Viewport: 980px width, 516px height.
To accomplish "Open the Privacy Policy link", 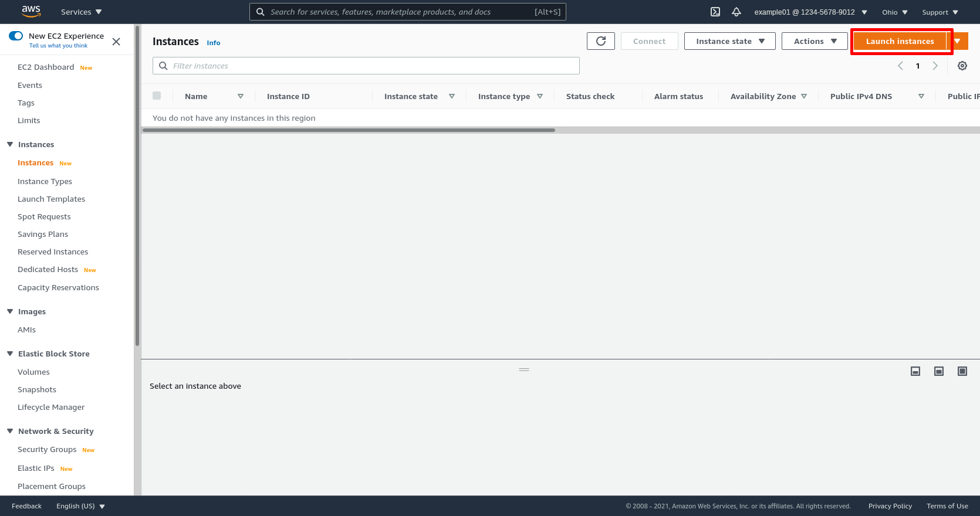I will coord(890,506).
